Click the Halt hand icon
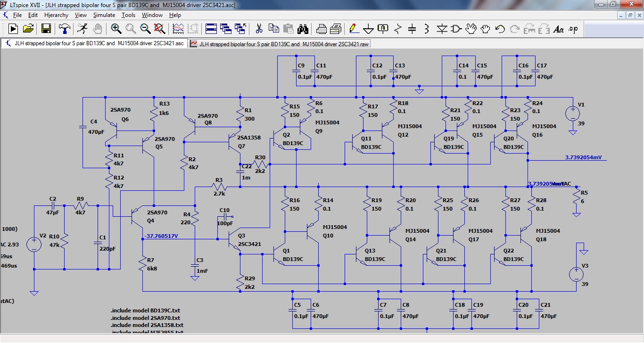644x343 pixels. 97,29
